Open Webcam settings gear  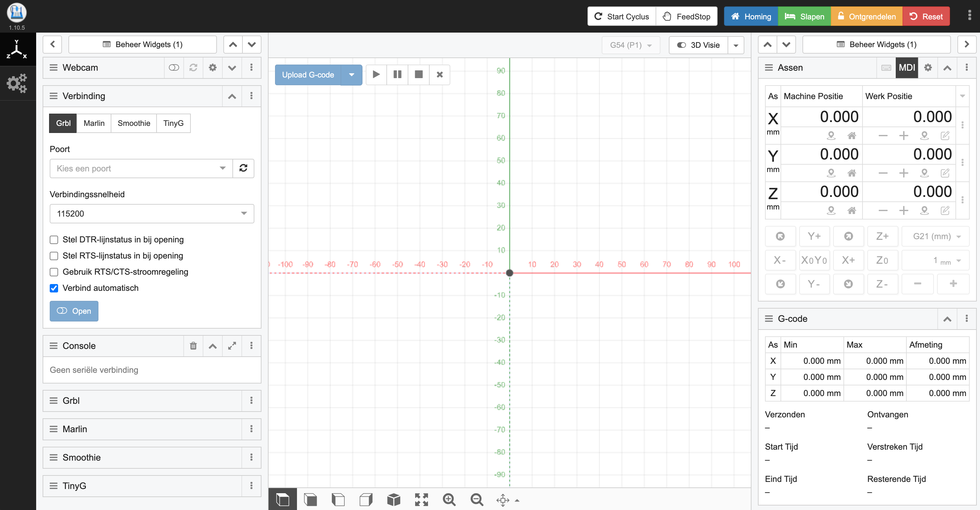pyautogui.click(x=213, y=67)
